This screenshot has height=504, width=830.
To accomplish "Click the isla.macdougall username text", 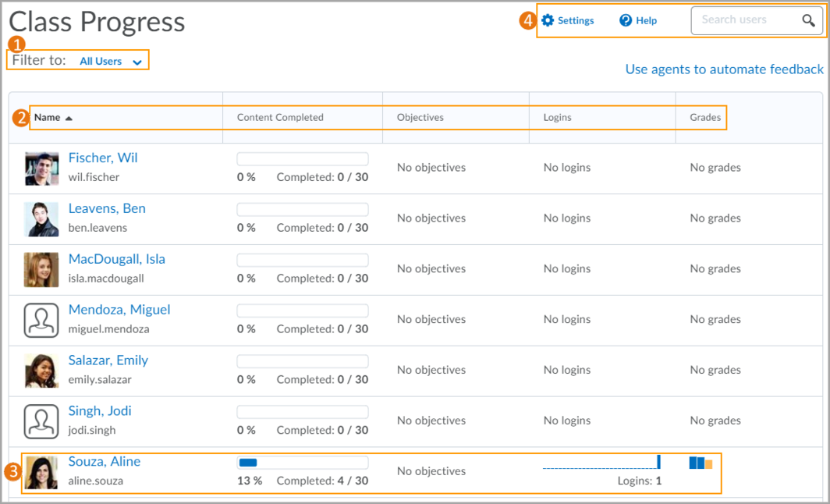I will click(x=106, y=279).
